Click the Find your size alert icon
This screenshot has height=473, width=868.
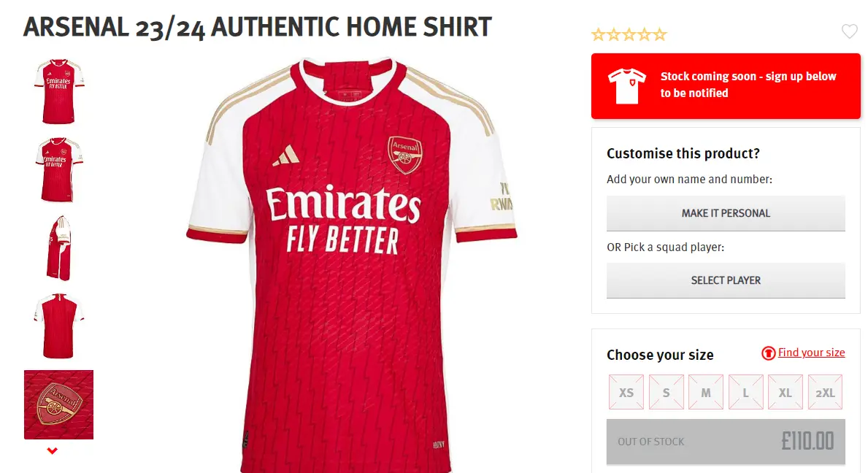point(768,353)
